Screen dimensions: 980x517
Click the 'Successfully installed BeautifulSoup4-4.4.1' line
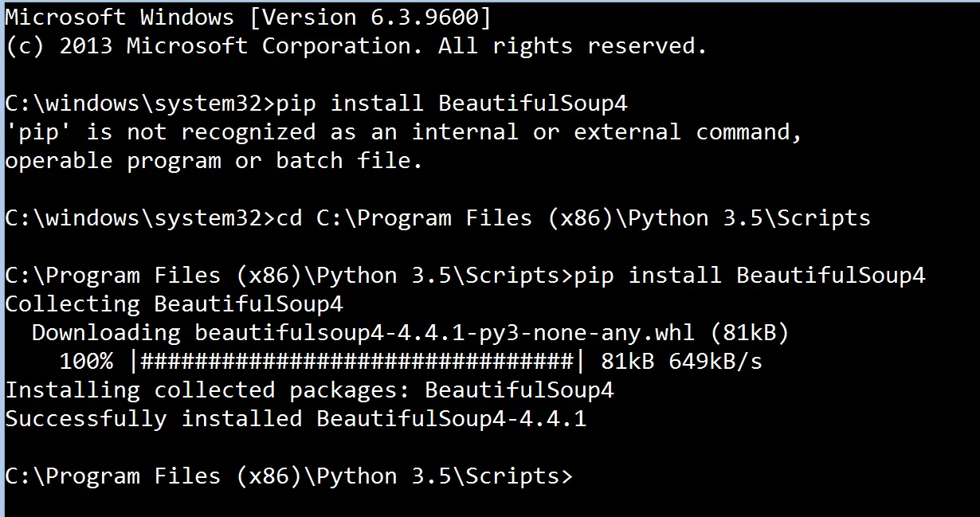[x=295, y=419]
